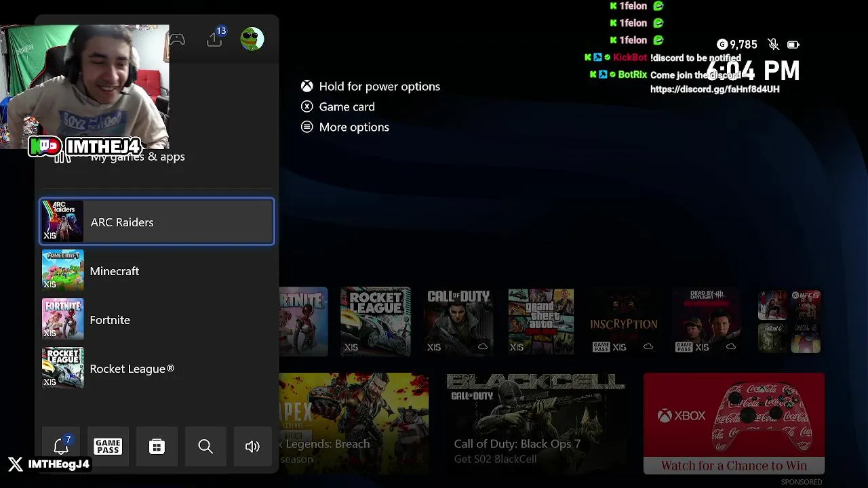Open the Fortnite tile on home screen
Image resolution: width=868 pixels, height=488 pixels.
pos(303,321)
